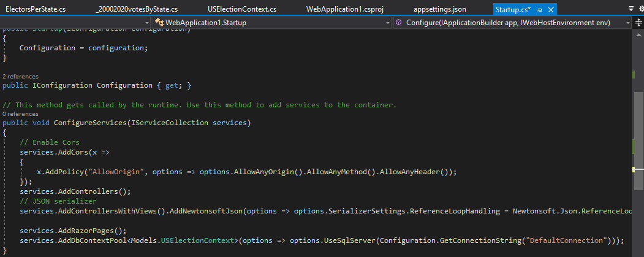The height and width of the screenshot is (257, 644).
Task: Open the document tab settings gear
Action: (641, 9)
